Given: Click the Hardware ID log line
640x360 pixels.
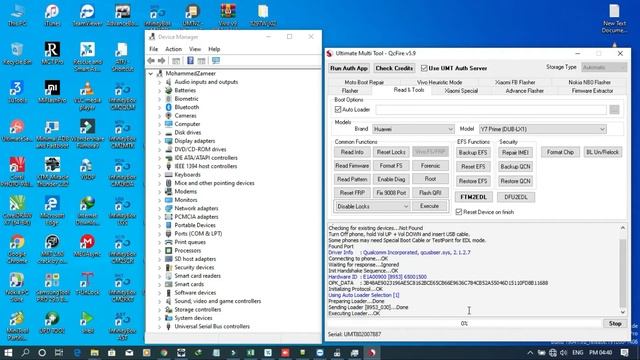Looking at the screenshot, I should tap(378, 277).
